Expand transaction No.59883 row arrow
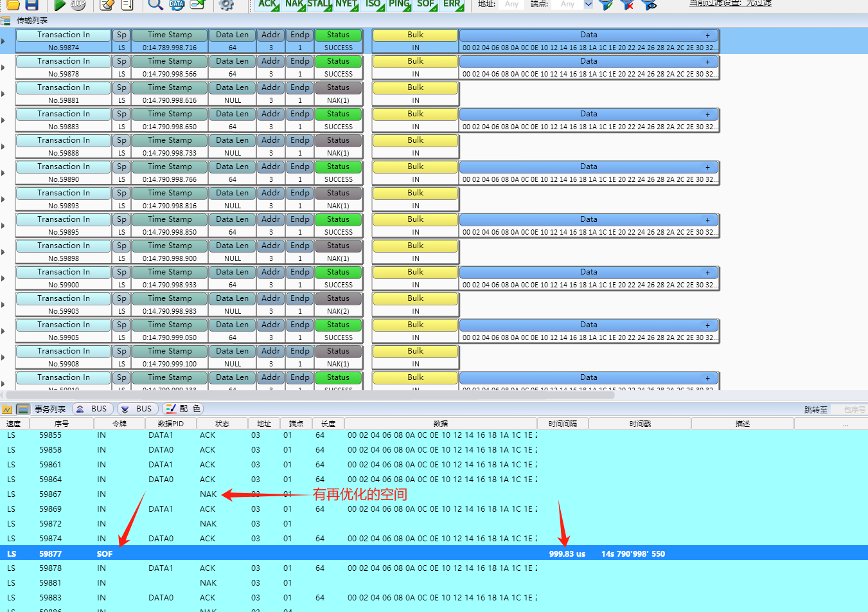Viewport: 868px width, 612px height. pos(3,120)
